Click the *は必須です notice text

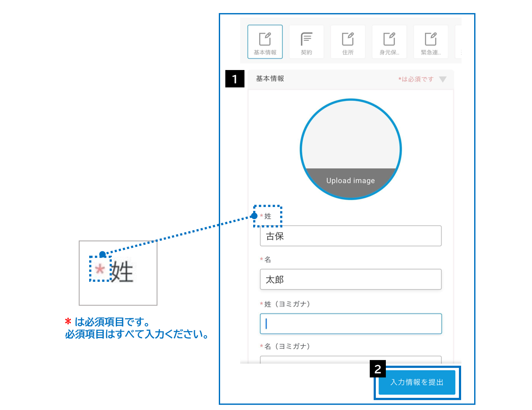[416, 80]
